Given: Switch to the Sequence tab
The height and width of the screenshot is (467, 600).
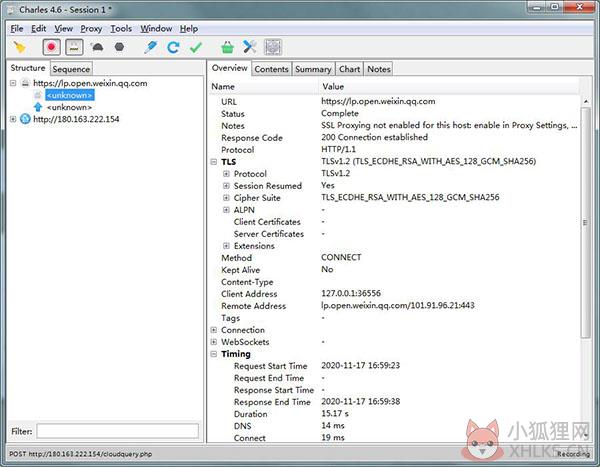Looking at the screenshot, I should coord(71,69).
